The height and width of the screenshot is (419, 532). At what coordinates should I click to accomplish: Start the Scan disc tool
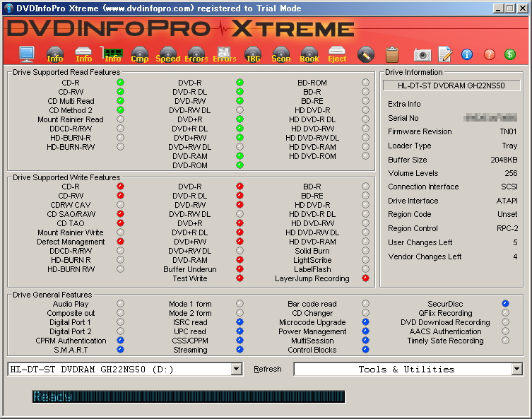point(281,54)
